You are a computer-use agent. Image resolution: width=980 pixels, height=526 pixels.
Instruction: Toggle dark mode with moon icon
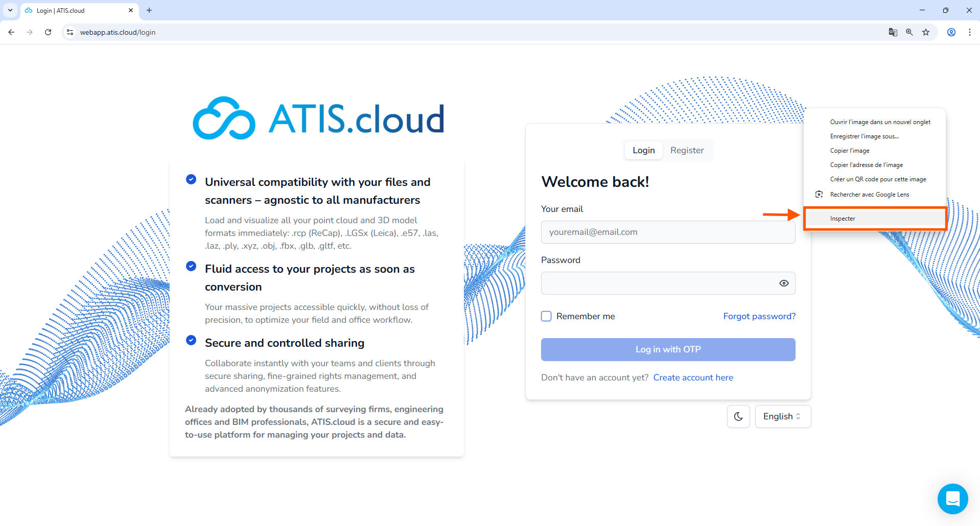tap(738, 416)
